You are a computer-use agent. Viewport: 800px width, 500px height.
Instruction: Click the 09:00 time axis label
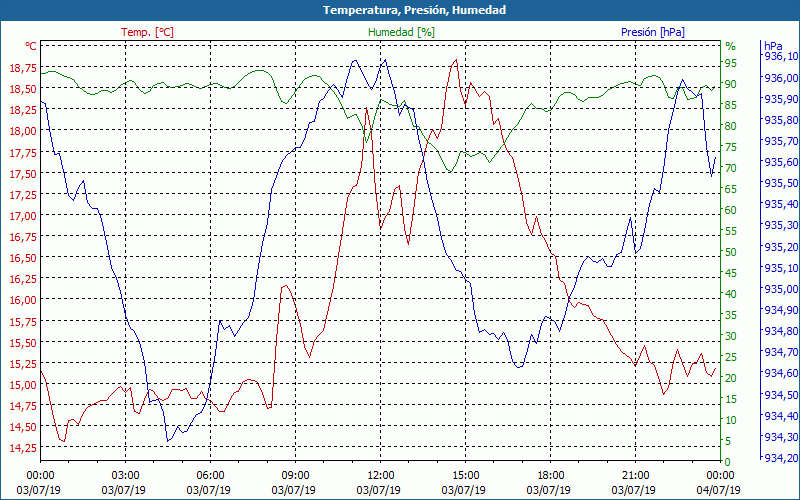295,476
